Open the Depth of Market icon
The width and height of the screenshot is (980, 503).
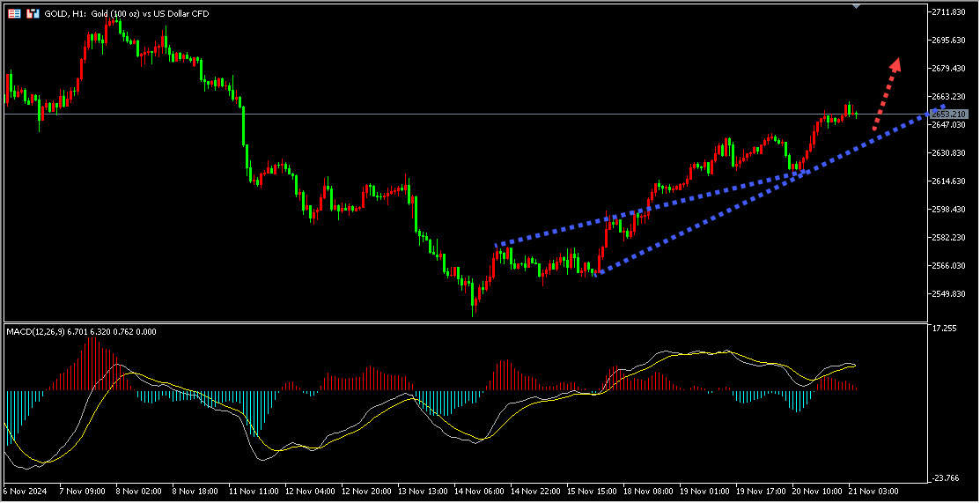33,14
